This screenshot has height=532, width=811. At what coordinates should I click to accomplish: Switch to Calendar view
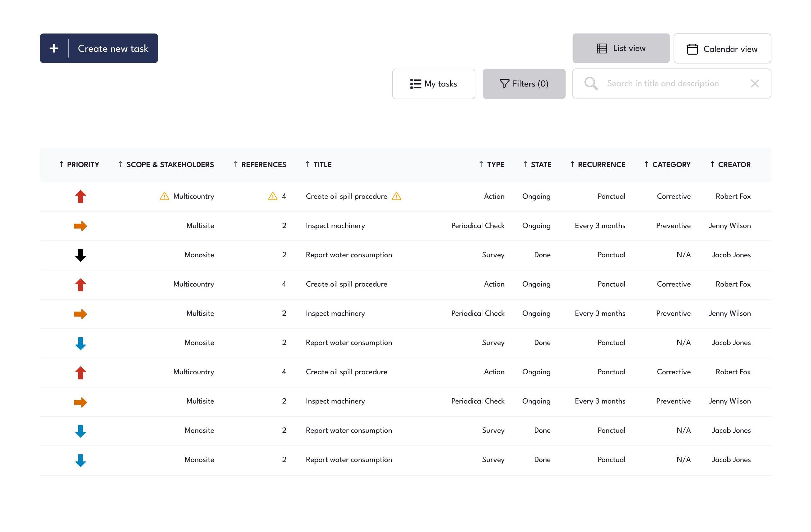click(x=722, y=49)
